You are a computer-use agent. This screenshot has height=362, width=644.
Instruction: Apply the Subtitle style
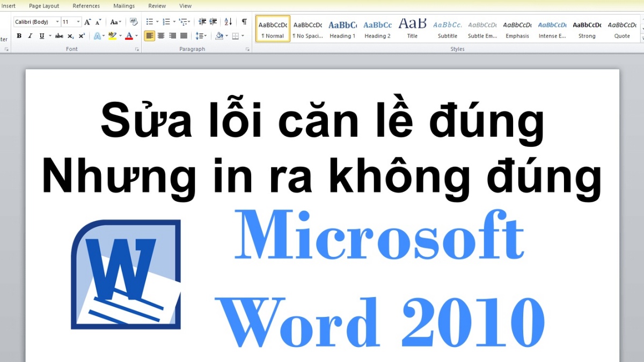[x=447, y=29]
